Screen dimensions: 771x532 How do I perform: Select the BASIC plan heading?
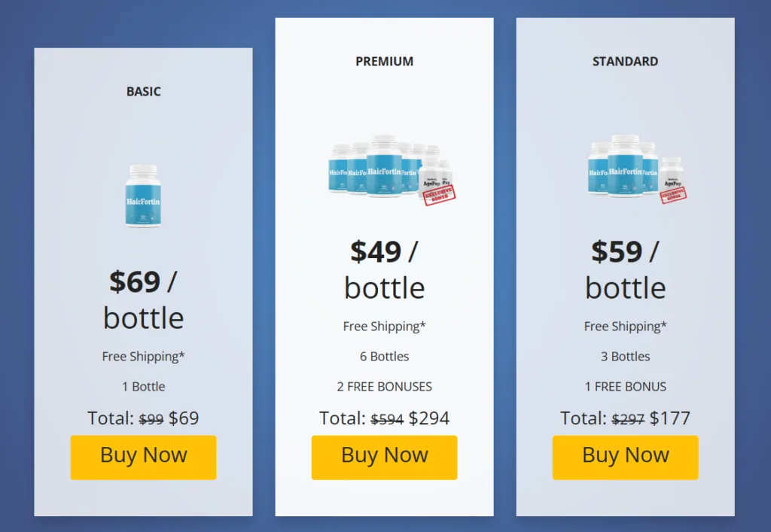(143, 91)
